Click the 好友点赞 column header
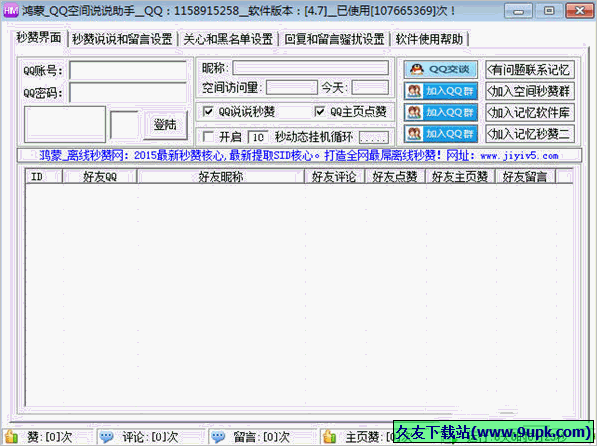This screenshot has width=597, height=446. 395,177
